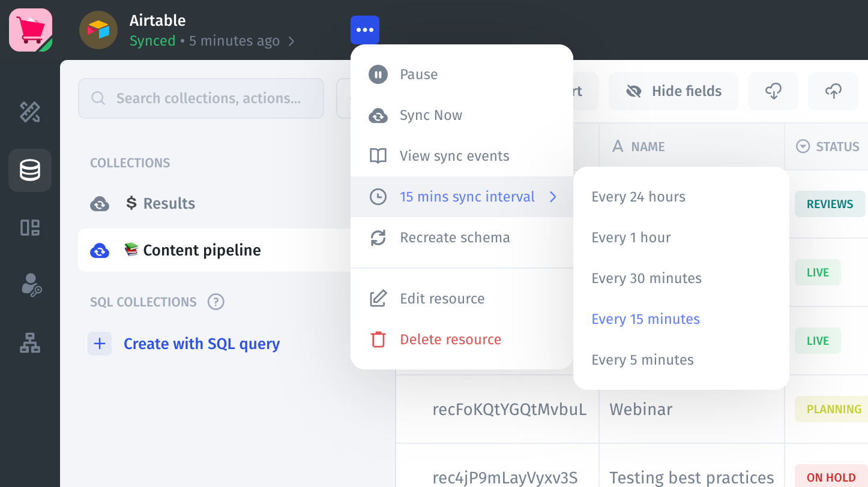Click the cloud upload toolbar button

click(x=833, y=91)
